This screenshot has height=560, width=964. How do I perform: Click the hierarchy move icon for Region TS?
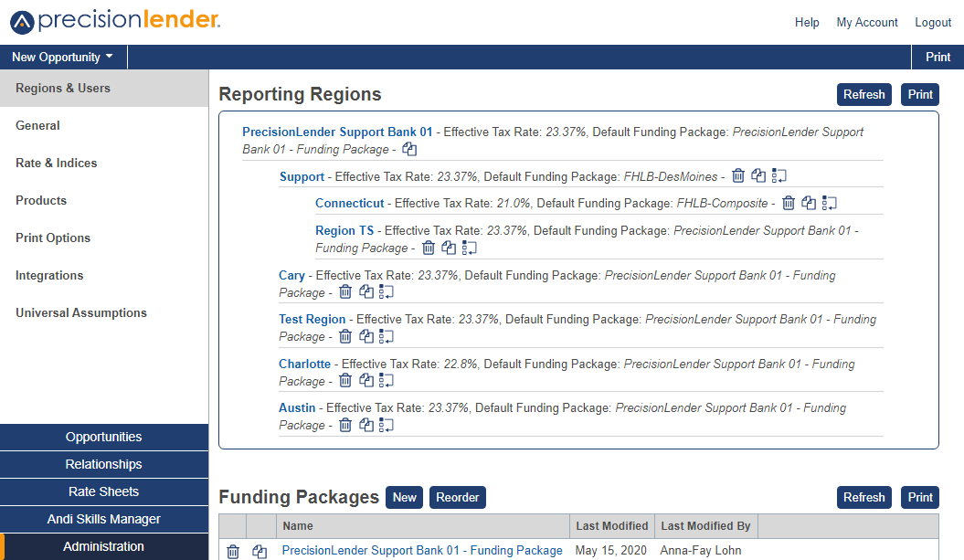(469, 248)
